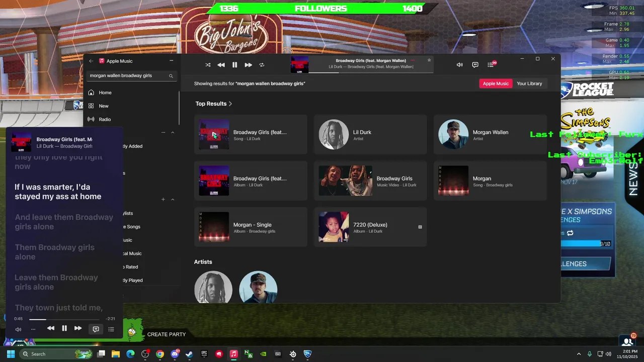
Task: Click the swap arrows icon in the challenges panel
Action: 570,233
